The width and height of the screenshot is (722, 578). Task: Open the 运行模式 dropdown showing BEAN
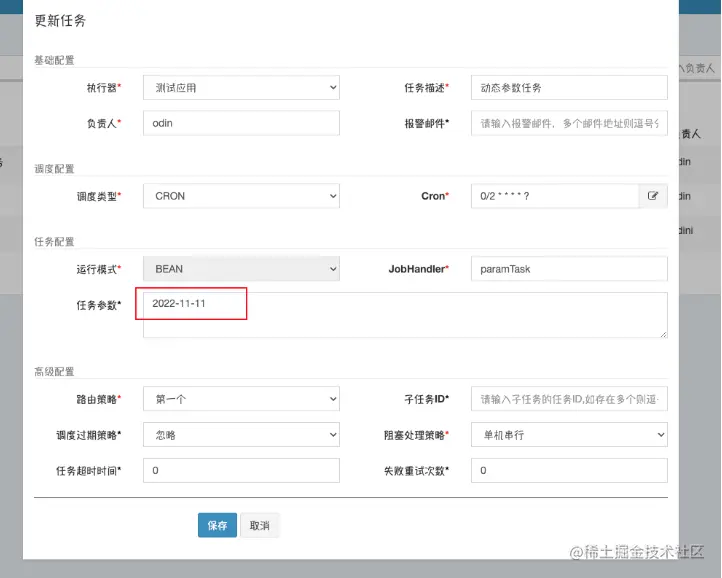pos(241,269)
